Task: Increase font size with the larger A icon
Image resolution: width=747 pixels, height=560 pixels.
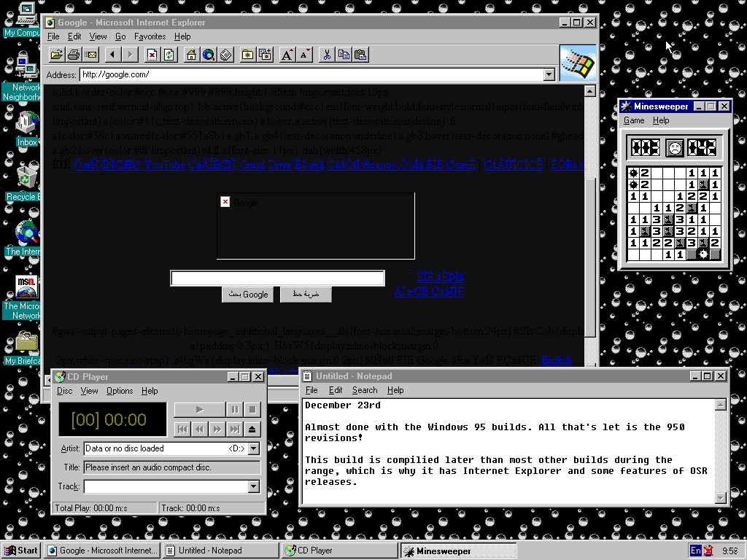Action: tap(287, 55)
